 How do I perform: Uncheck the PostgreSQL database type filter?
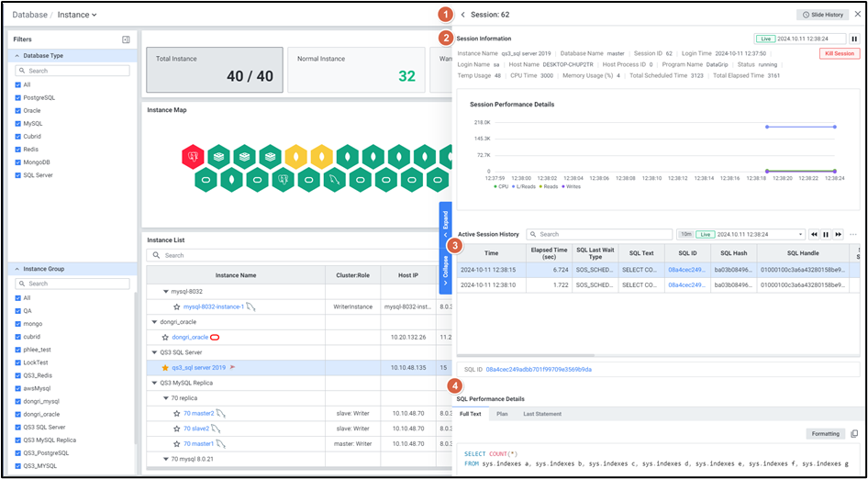tap(17, 97)
